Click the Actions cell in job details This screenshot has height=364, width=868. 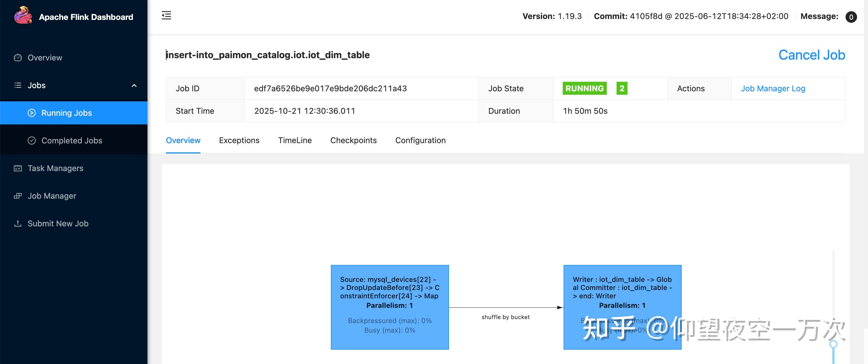point(691,88)
